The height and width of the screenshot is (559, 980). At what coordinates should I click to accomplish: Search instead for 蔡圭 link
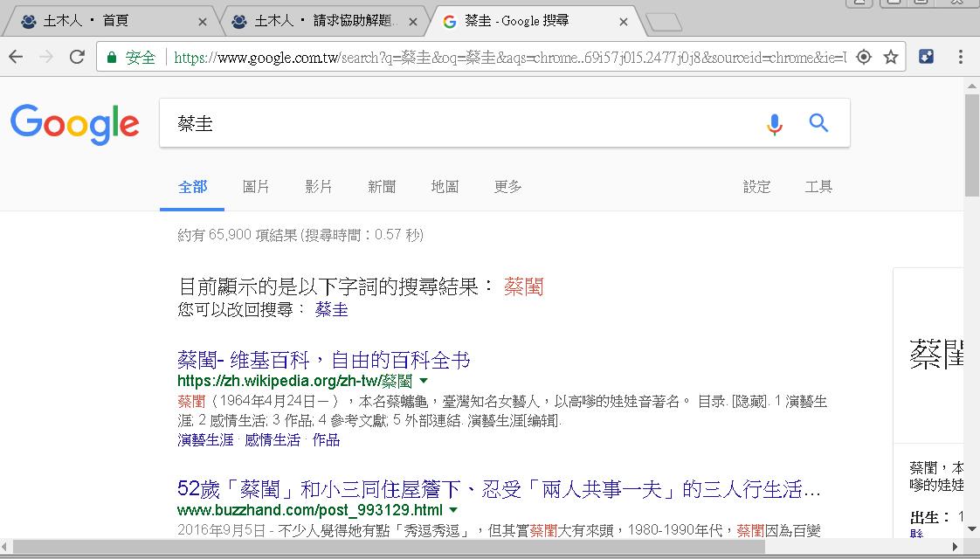tap(331, 309)
